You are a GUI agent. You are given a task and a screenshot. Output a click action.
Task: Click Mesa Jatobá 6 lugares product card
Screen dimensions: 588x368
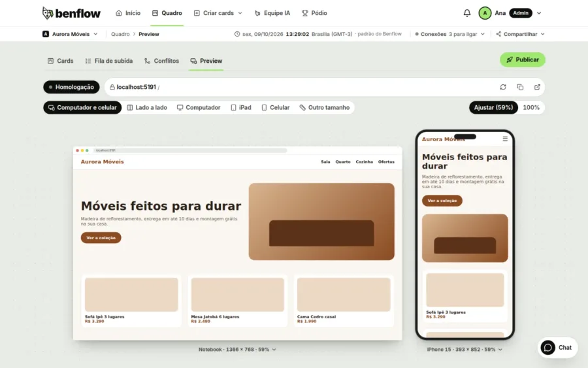[237, 301]
